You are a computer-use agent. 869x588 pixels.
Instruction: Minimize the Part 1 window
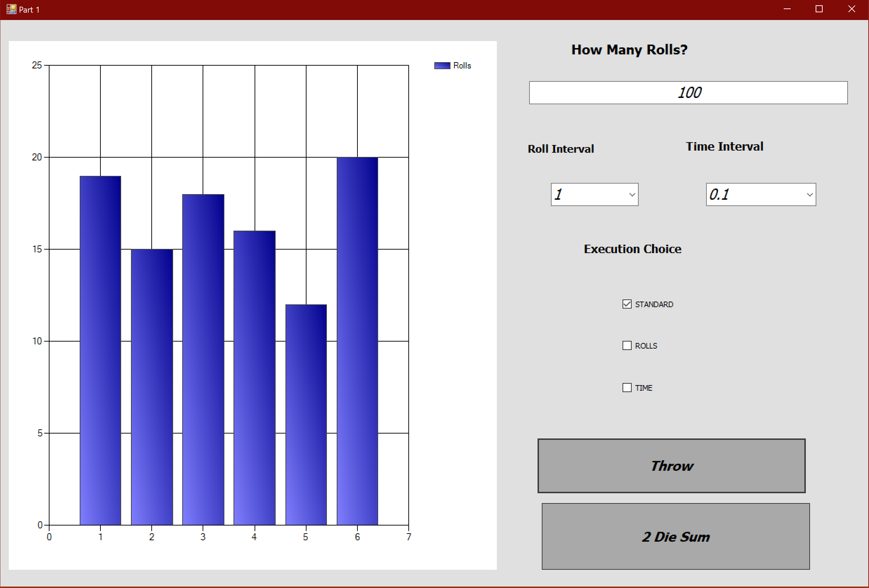pyautogui.click(x=787, y=9)
